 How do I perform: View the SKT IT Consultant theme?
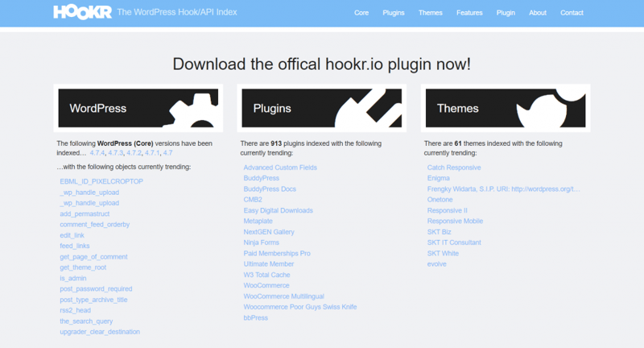pyautogui.click(x=454, y=242)
